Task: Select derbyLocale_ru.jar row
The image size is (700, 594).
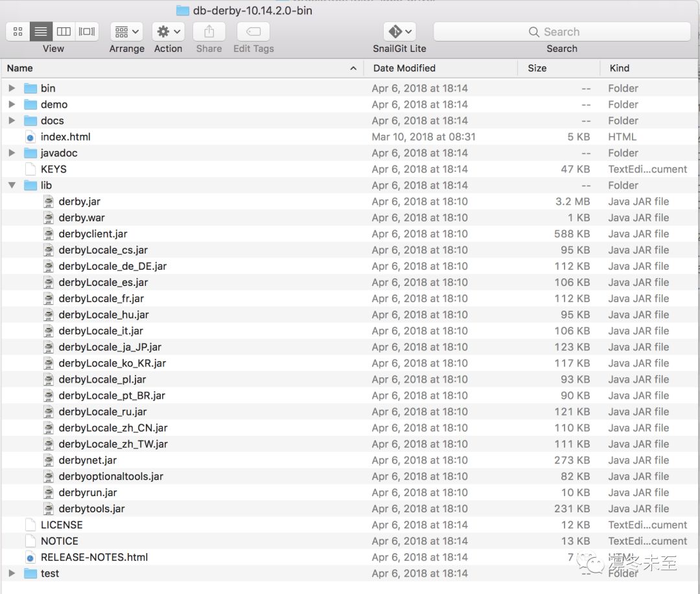Action: click(x=349, y=411)
